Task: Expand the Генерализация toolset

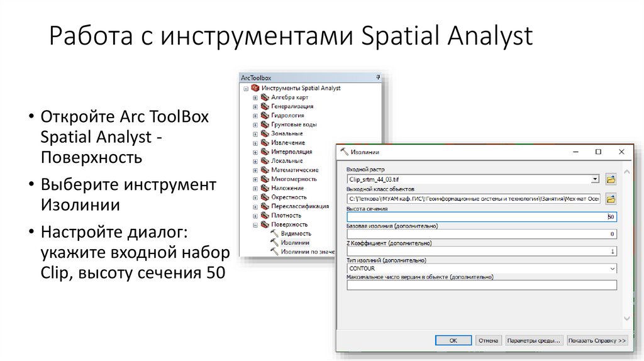Action: click(255, 107)
